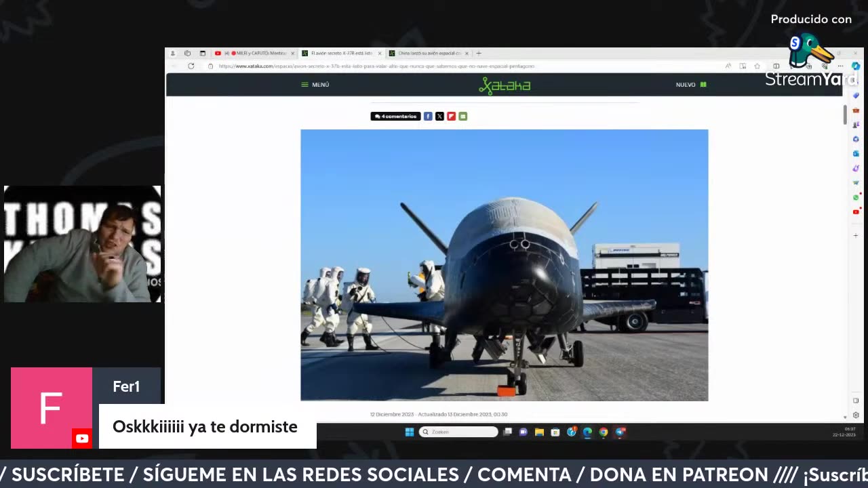The height and width of the screenshot is (488, 868).
Task: Toggle immersive reader view icon
Action: pos(743,66)
